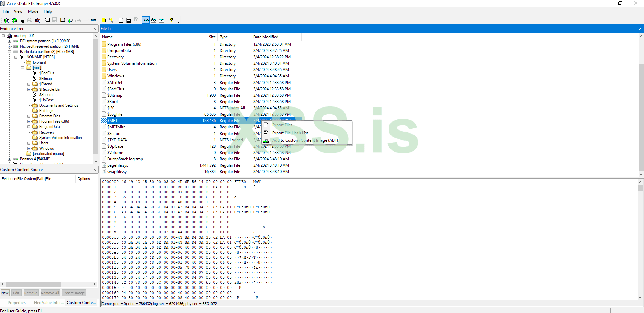
Task: Close the Evidence Tree panel
Action: [95, 29]
